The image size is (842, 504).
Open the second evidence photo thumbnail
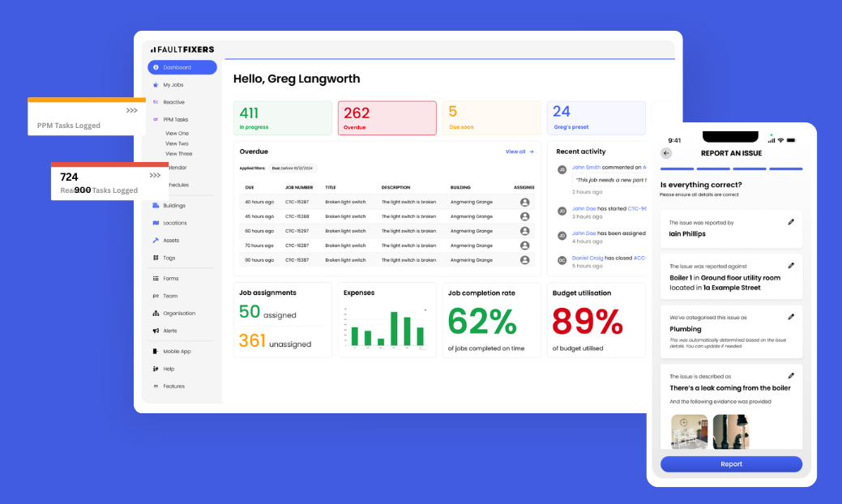(x=731, y=432)
